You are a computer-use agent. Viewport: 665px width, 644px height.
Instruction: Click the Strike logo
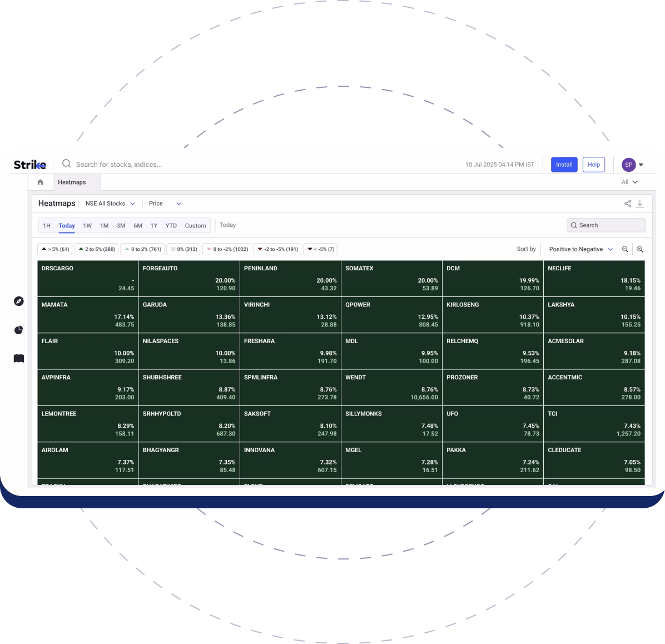pyautogui.click(x=30, y=165)
